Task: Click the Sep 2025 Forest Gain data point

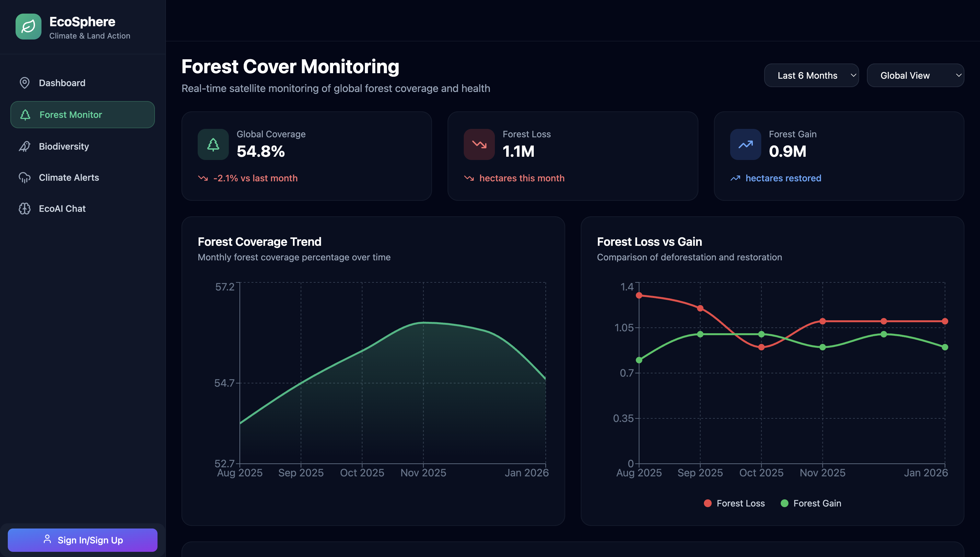Action: tap(700, 334)
